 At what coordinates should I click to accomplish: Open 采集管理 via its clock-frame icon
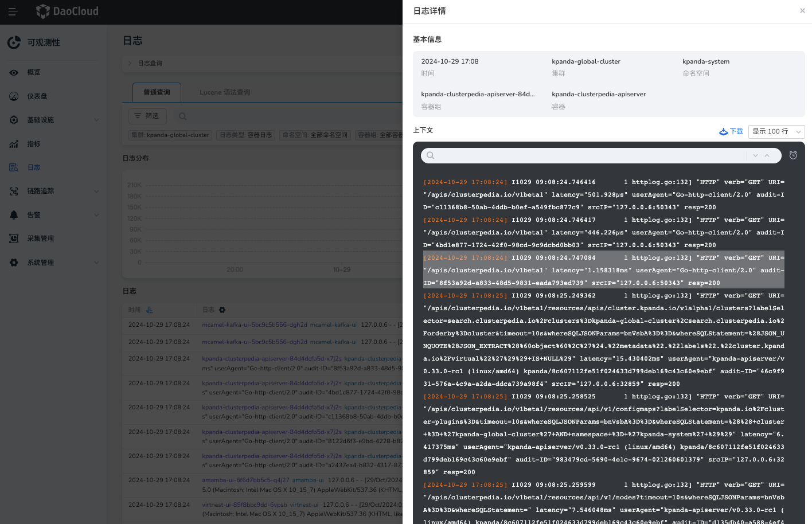pyautogui.click(x=14, y=238)
